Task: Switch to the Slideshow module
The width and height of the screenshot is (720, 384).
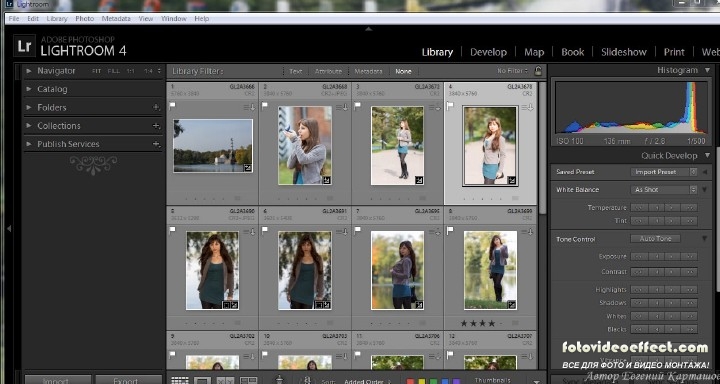Action: (x=624, y=52)
